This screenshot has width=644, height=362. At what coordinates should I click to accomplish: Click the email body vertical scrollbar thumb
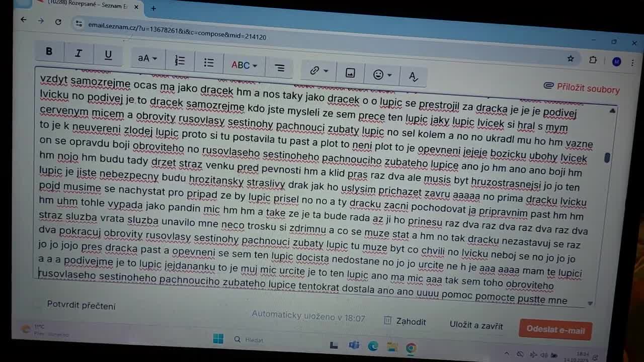607,157
